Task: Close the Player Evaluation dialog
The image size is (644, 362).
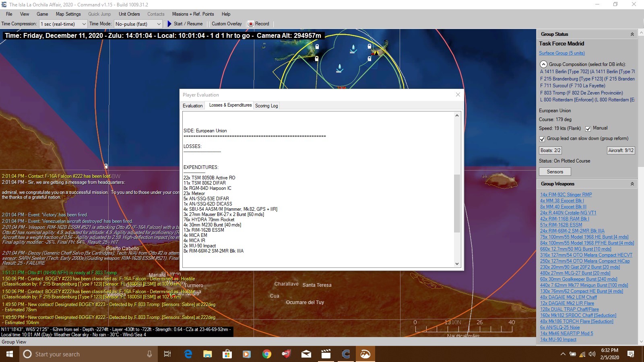Action: (458, 95)
